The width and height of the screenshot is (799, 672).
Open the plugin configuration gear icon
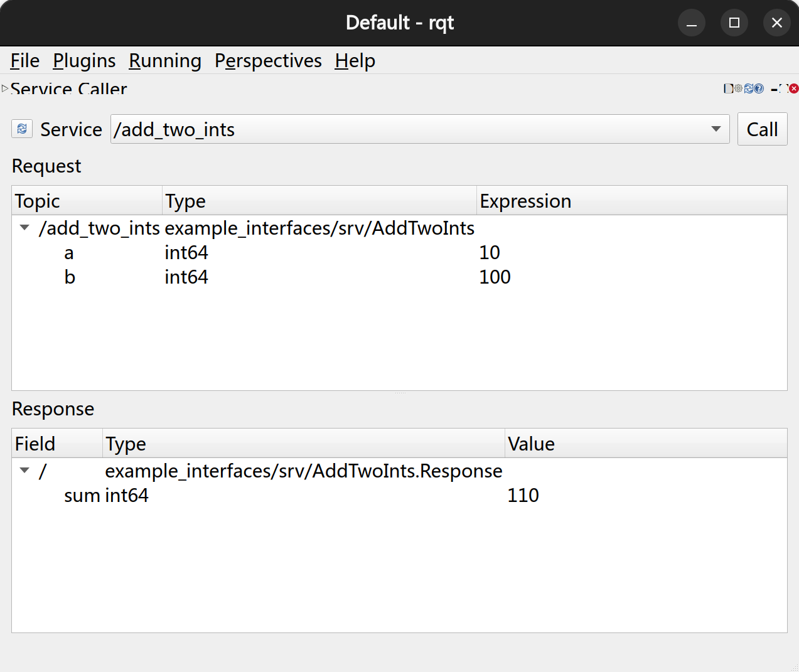(x=738, y=88)
